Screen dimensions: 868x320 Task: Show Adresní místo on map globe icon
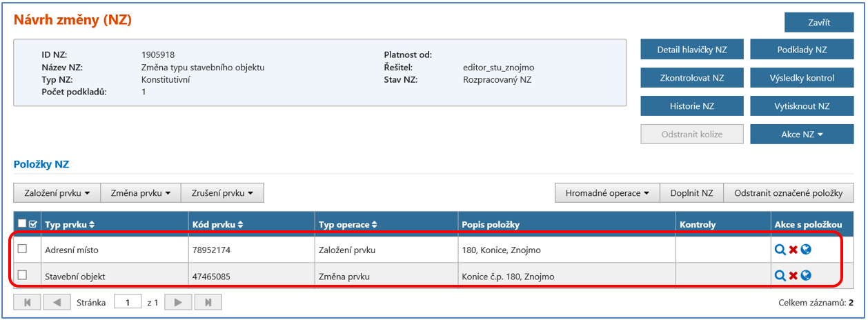point(806,250)
